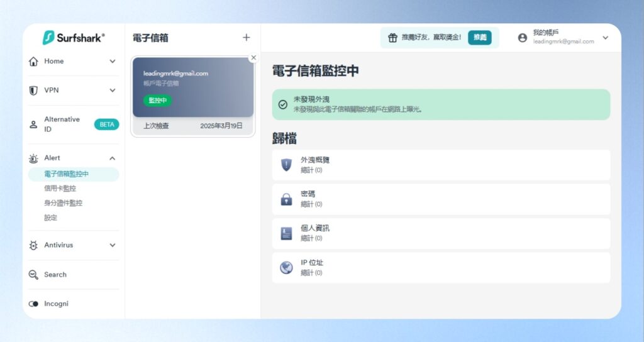This screenshot has width=644, height=342.
Task: Click the Alternative ID label
Action: coord(62,124)
